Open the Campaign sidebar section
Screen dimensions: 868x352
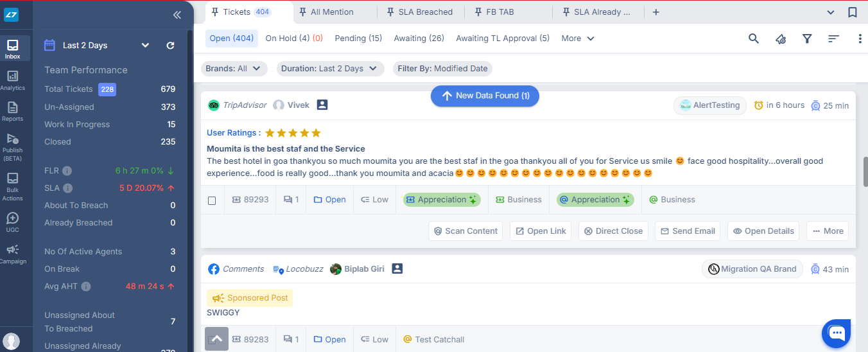pos(13,253)
